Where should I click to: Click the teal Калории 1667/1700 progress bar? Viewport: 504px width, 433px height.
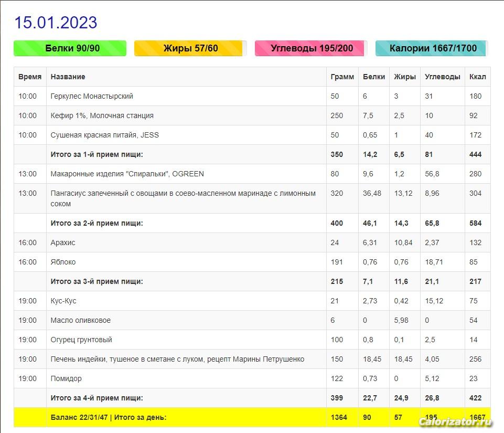pyautogui.click(x=432, y=48)
